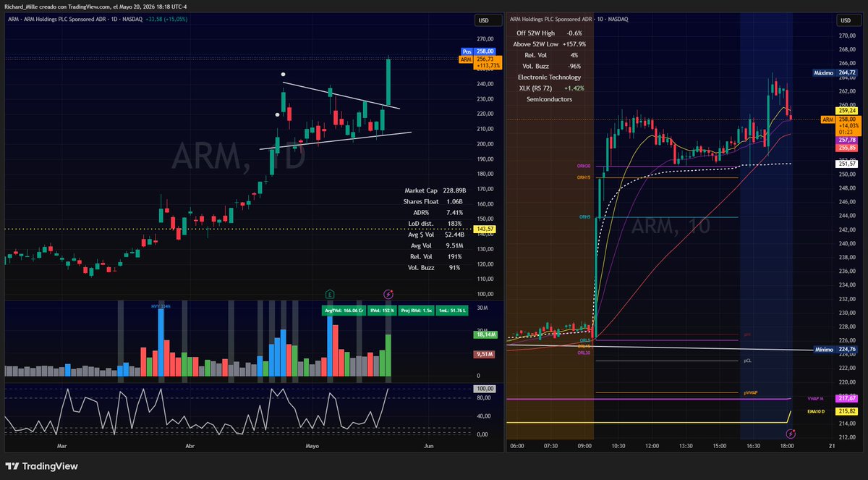This screenshot has height=480, width=868.
Task: Click the red 9,51M volume average label
Action: (x=485, y=354)
